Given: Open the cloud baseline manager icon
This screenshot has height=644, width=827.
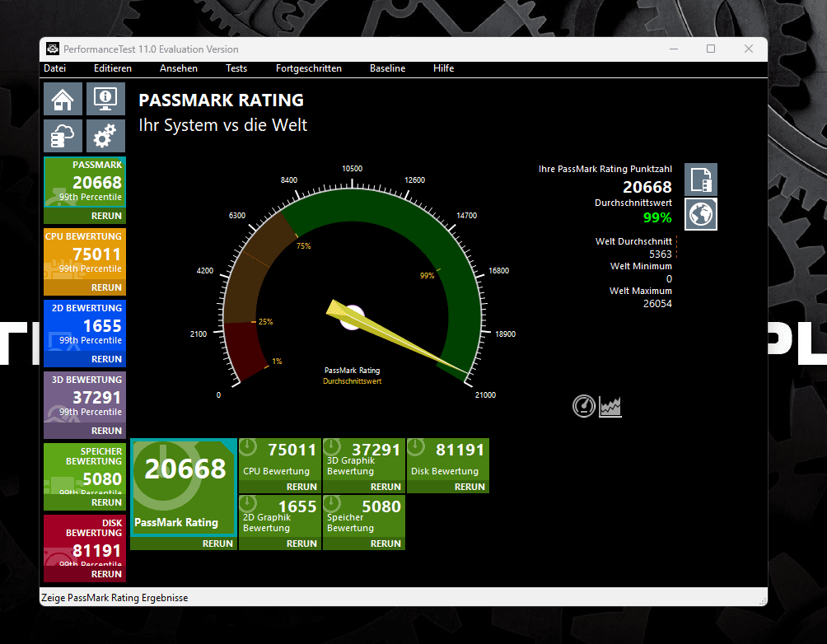Looking at the screenshot, I should click(63, 136).
